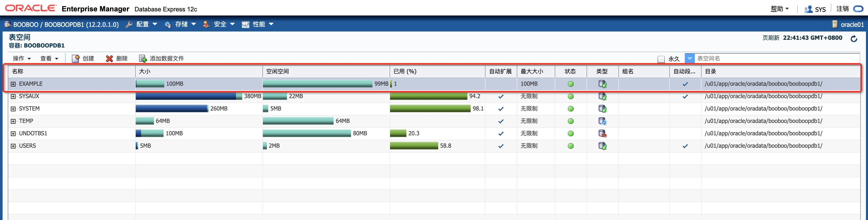This screenshot has height=220, width=868.
Task: Click the TEMP tablespace type icon
Action: tap(602, 121)
